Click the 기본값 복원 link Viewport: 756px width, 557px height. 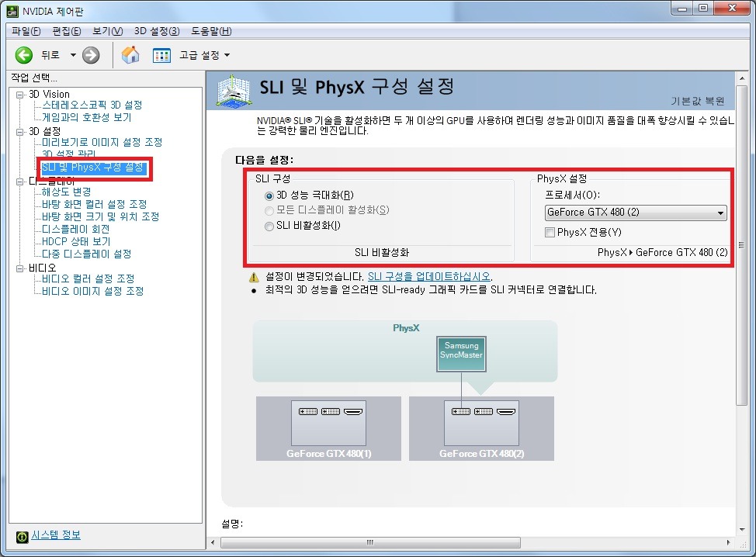[x=697, y=101]
